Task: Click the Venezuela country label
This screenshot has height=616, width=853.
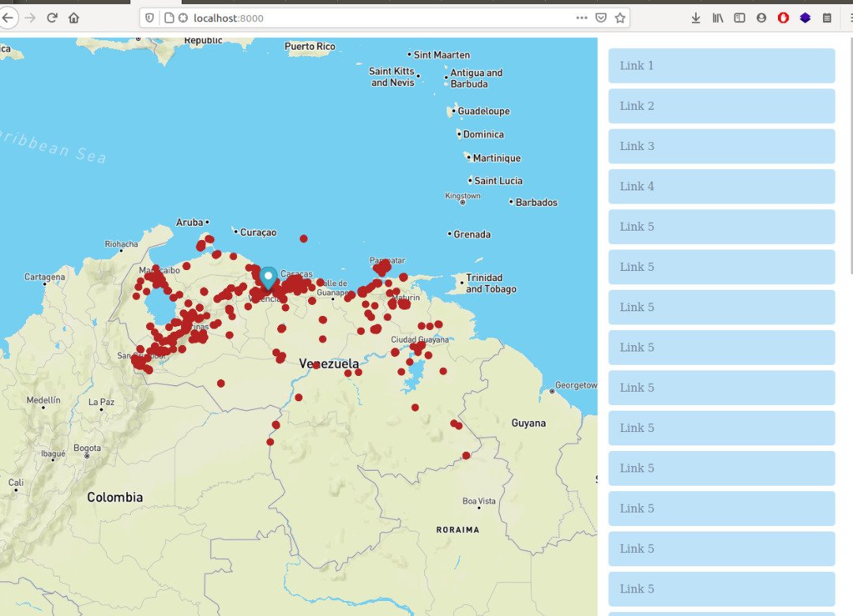Action: pyautogui.click(x=329, y=363)
